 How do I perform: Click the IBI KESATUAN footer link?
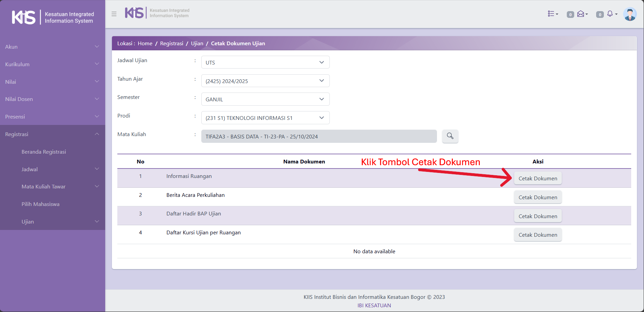374,305
